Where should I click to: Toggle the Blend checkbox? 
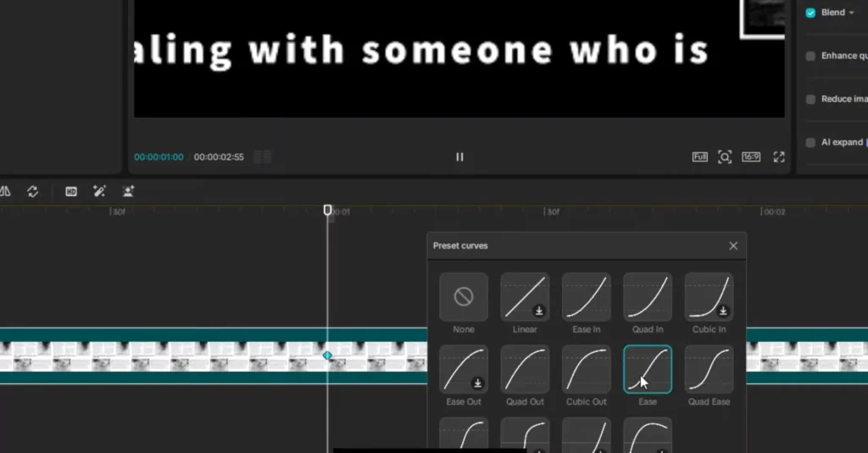[810, 13]
